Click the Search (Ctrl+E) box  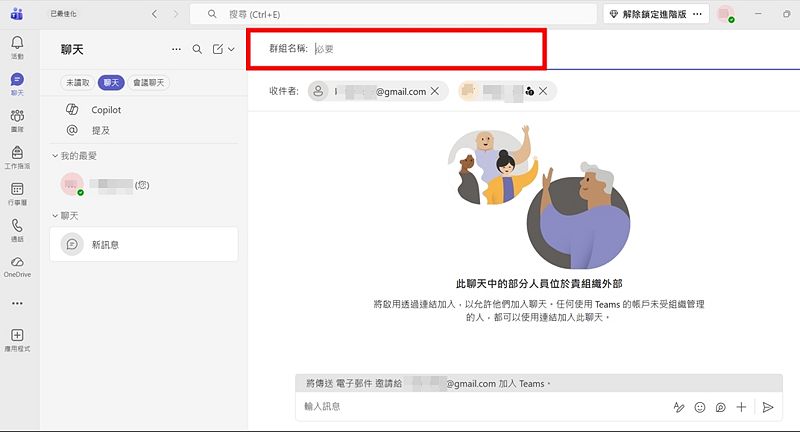click(x=393, y=14)
